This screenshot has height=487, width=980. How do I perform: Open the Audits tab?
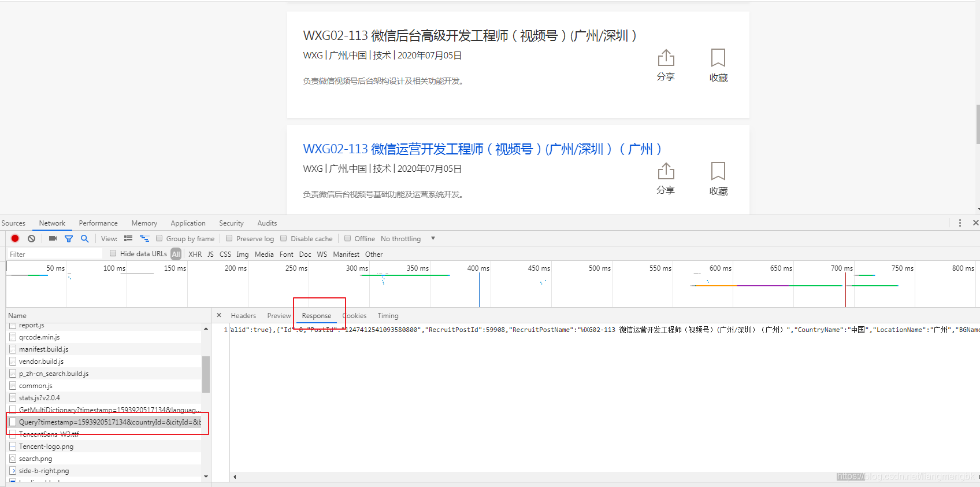pyautogui.click(x=267, y=223)
